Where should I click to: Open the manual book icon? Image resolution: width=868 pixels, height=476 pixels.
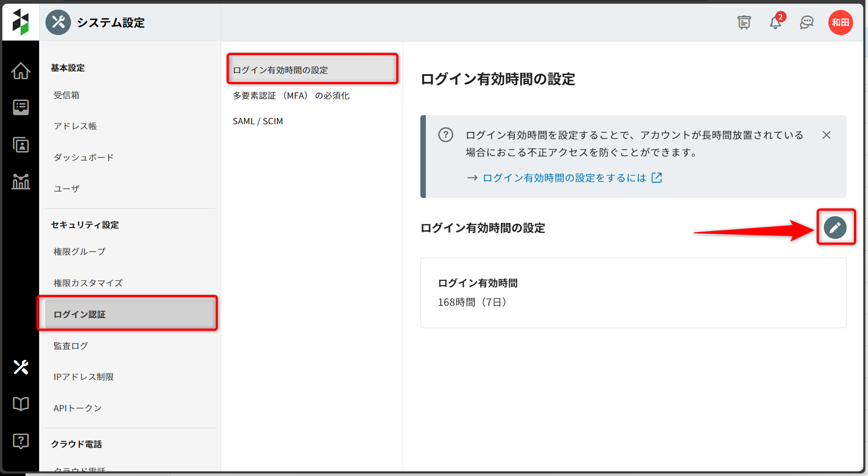(21, 404)
